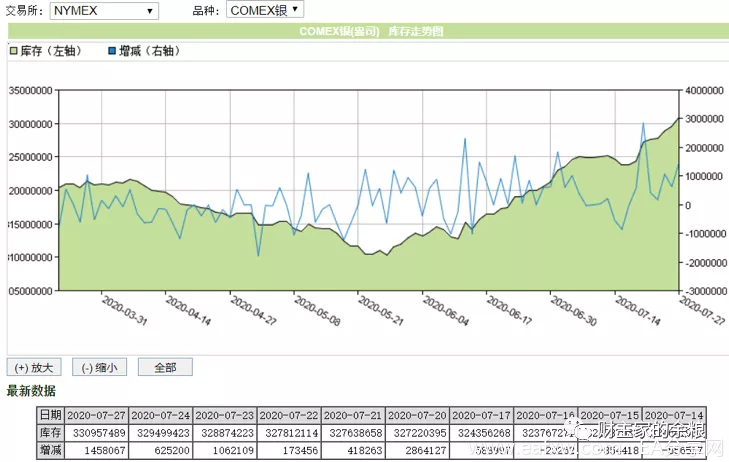
Task: Select the 2020-07-20 date column header
Action: pyautogui.click(x=417, y=415)
